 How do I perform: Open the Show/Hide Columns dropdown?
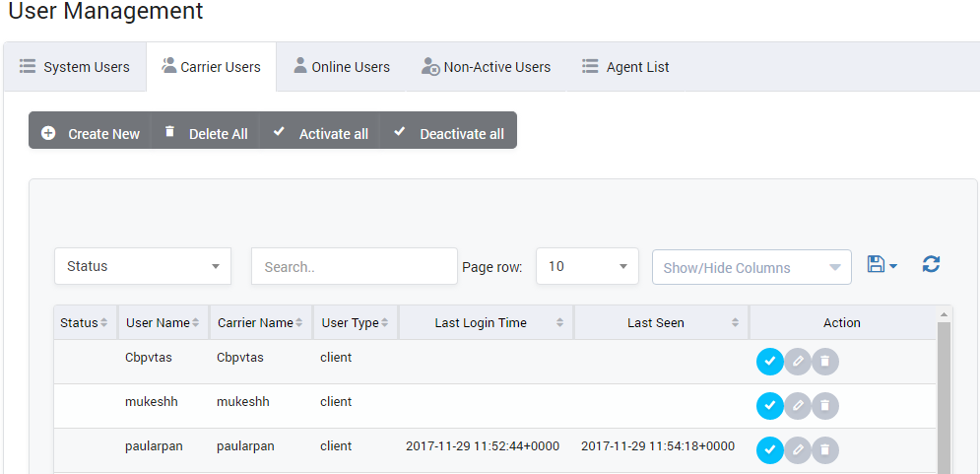pos(751,267)
